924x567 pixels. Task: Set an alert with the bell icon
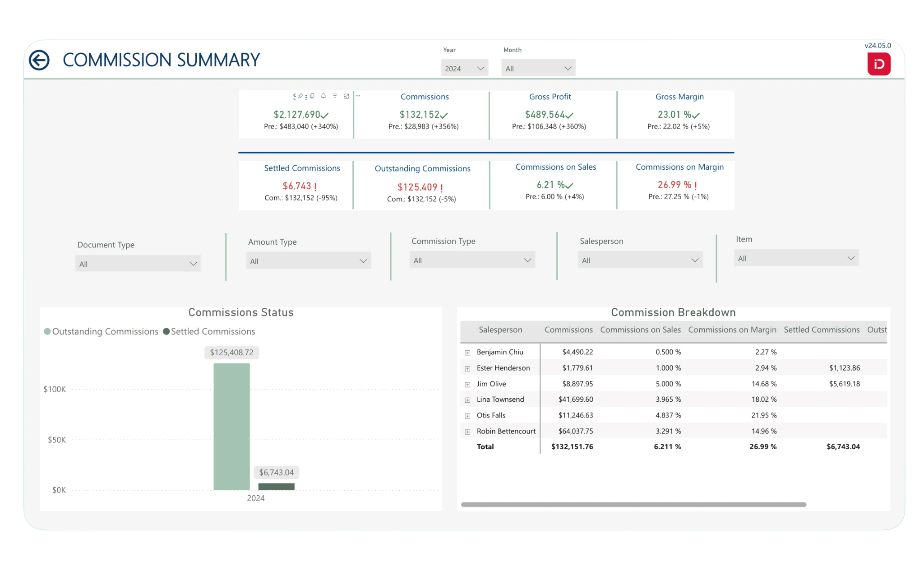coord(323,96)
